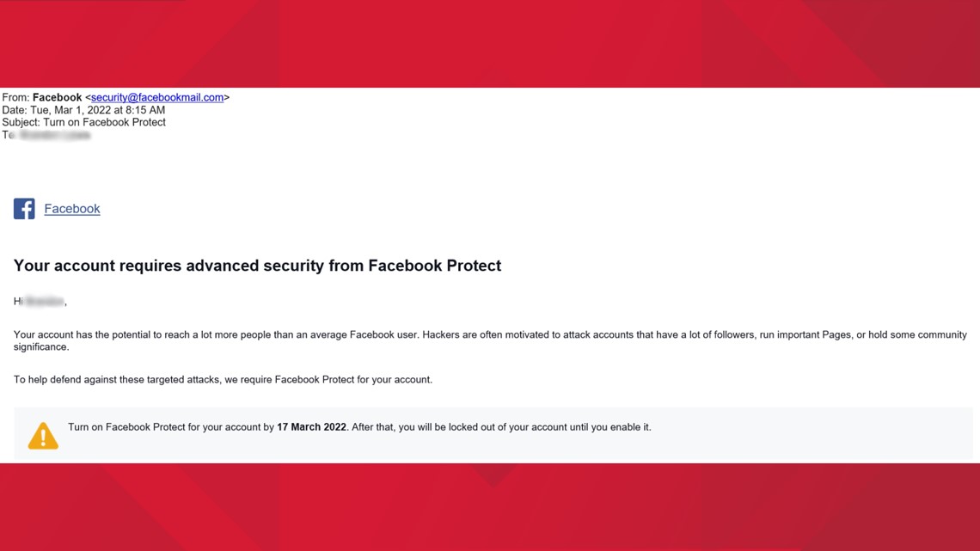Click the heading Your account requires advanced security
This screenshot has width=980, height=551.
258,266
